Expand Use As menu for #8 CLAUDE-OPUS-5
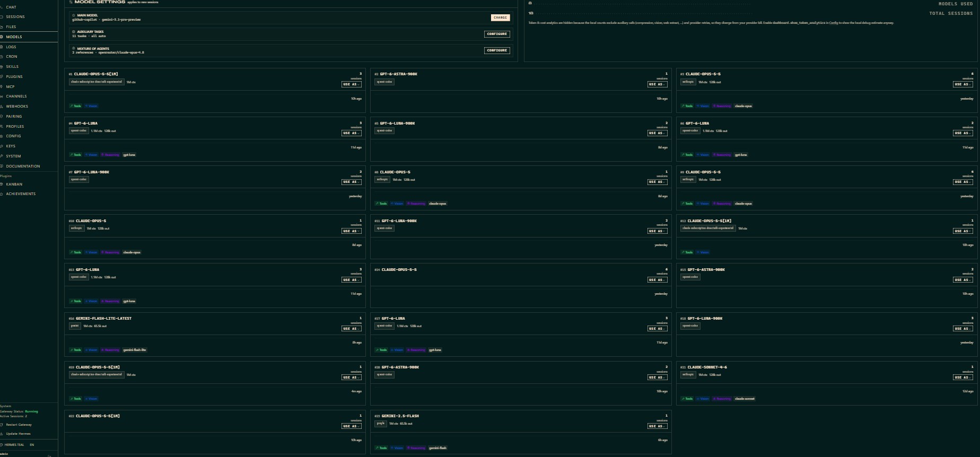This screenshot has height=457, width=980. (x=658, y=182)
